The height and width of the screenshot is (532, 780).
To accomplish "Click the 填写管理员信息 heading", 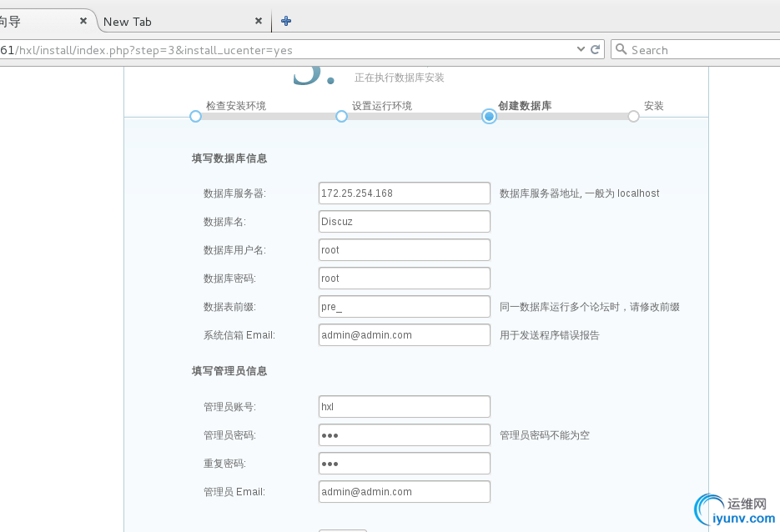I will click(229, 371).
